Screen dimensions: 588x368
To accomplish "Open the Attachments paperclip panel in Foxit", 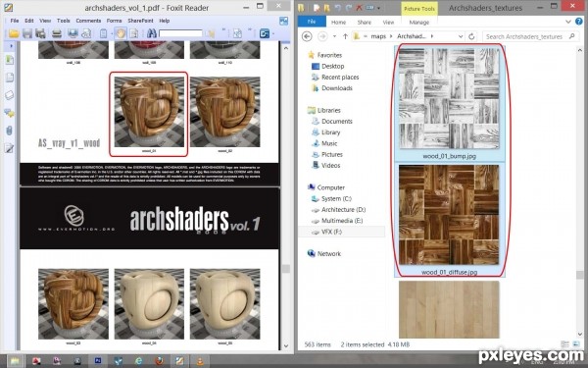I will (x=10, y=131).
